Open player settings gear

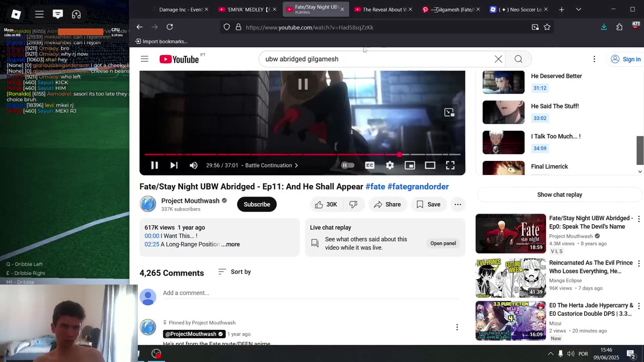coord(390,165)
